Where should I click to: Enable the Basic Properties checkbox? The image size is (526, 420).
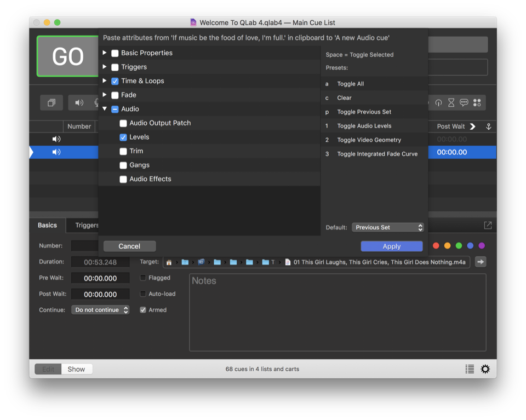(115, 53)
